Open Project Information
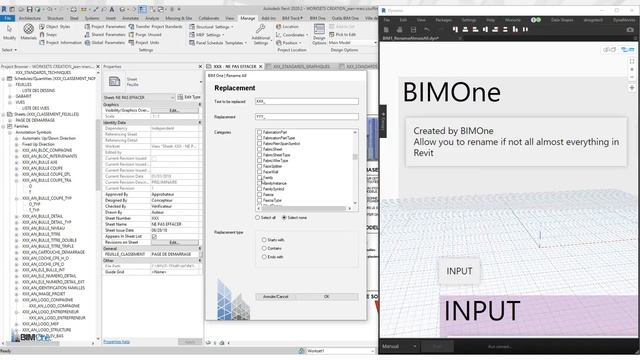Image resolution: width=640 pixels, height=360 pixels. coord(60,42)
